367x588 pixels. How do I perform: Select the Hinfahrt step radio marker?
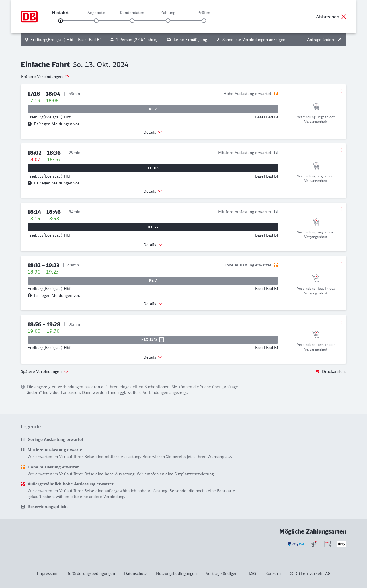pos(60,21)
